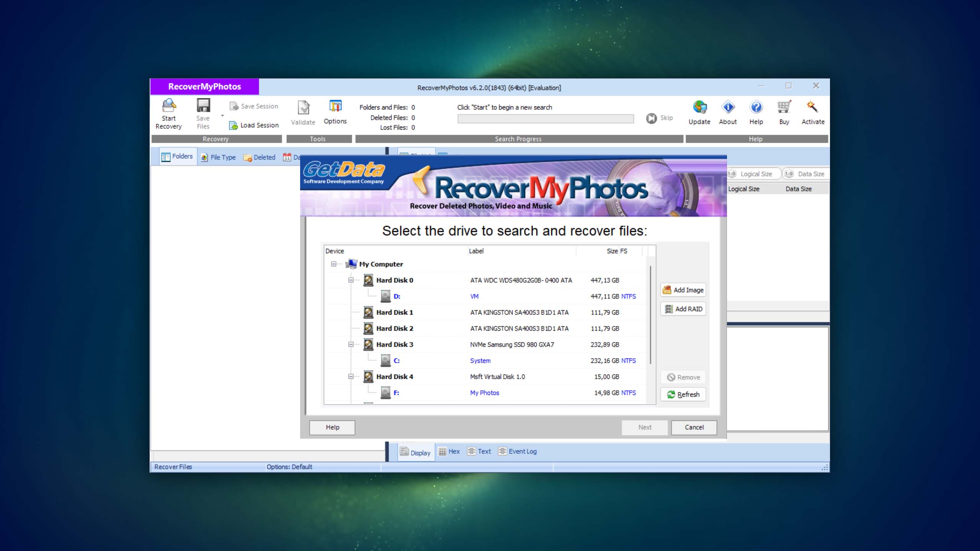Click the Add Image button
Screen dimensions: 980x551
(x=683, y=290)
